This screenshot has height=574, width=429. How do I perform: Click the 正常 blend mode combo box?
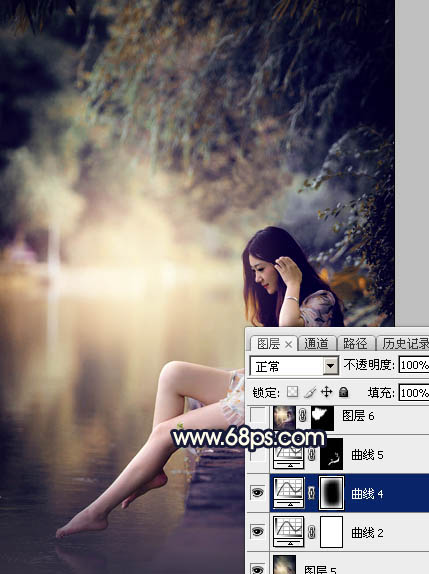pos(294,366)
